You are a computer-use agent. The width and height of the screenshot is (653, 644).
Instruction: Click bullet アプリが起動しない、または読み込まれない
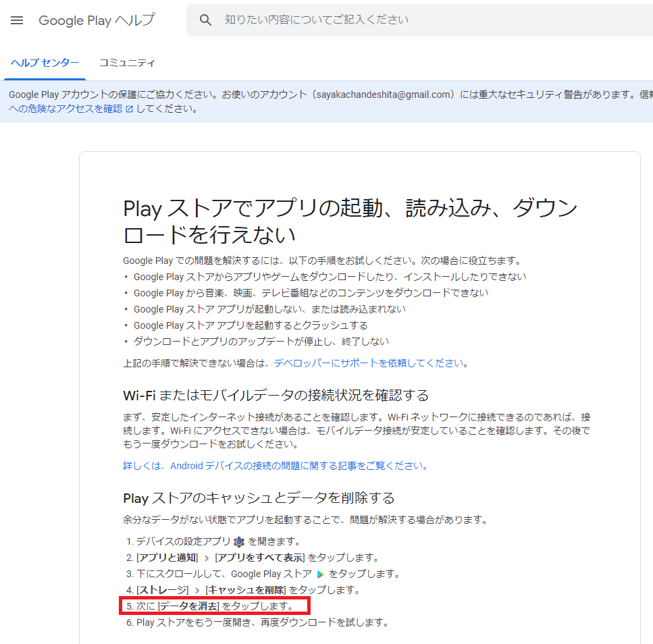click(269, 309)
